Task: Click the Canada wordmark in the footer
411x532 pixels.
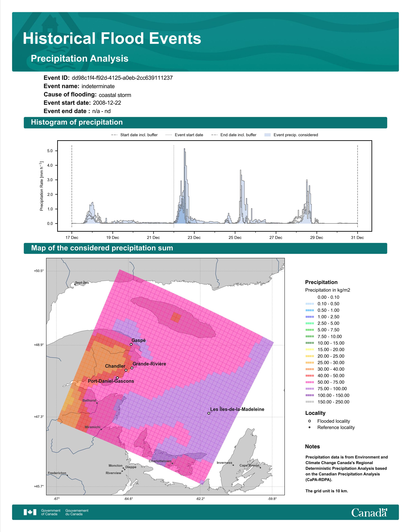Action: 369,512
